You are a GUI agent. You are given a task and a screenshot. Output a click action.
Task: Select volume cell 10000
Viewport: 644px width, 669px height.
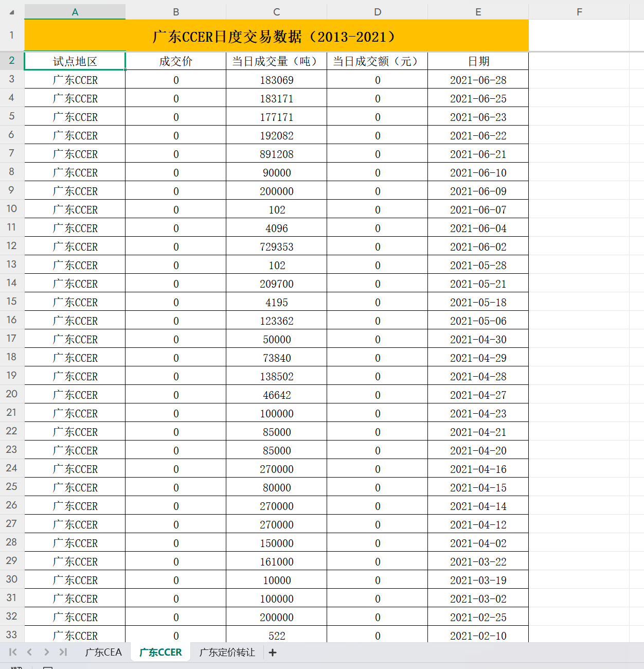click(277, 580)
